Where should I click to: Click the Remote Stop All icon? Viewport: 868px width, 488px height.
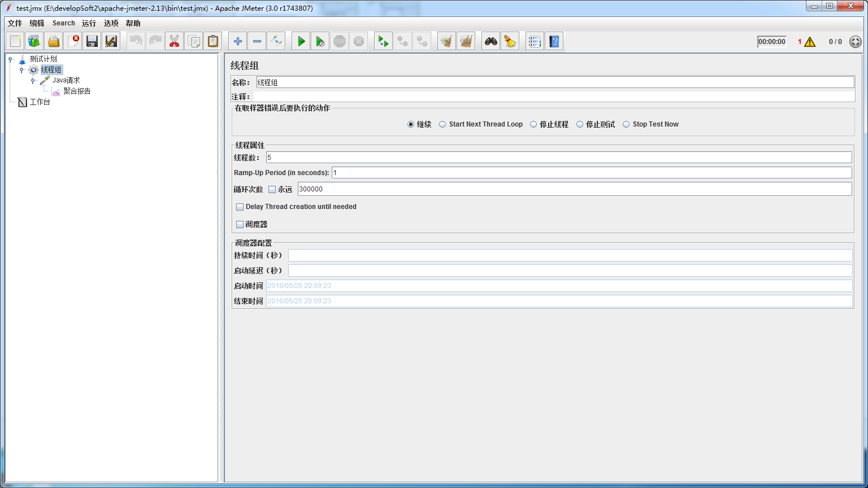[403, 41]
